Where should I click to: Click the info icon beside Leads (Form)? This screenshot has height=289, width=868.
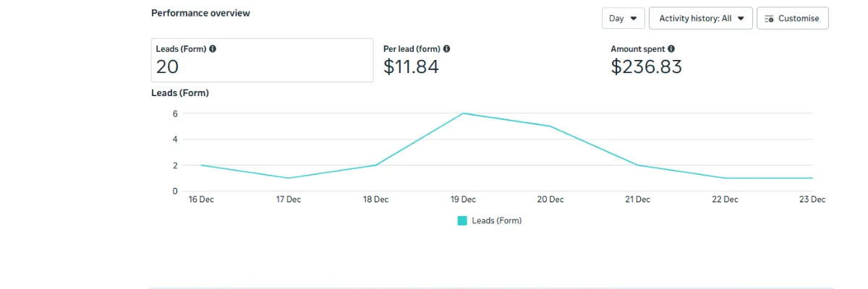[213, 49]
